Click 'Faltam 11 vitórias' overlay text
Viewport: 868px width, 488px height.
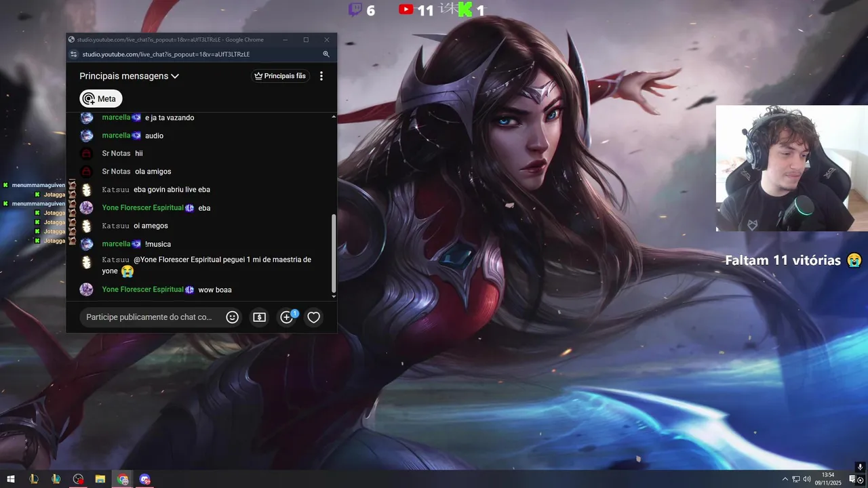[x=783, y=260]
